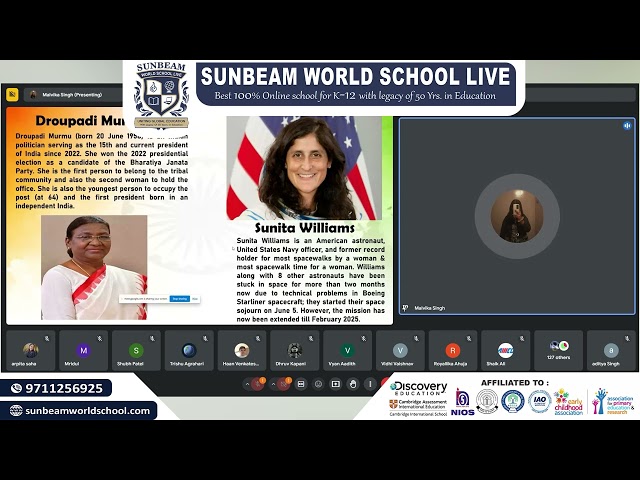Select Shubh Patel's participant tile
The height and width of the screenshot is (480, 640).
click(x=136, y=351)
